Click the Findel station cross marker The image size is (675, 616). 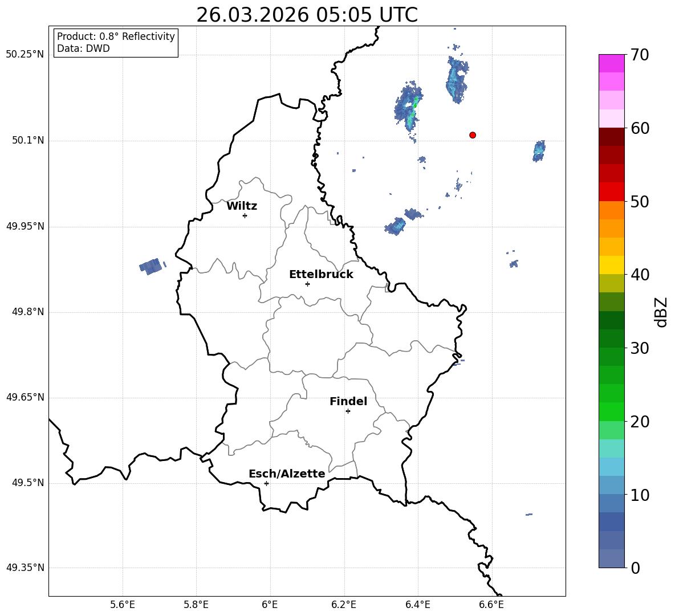(x=348, y=411)
